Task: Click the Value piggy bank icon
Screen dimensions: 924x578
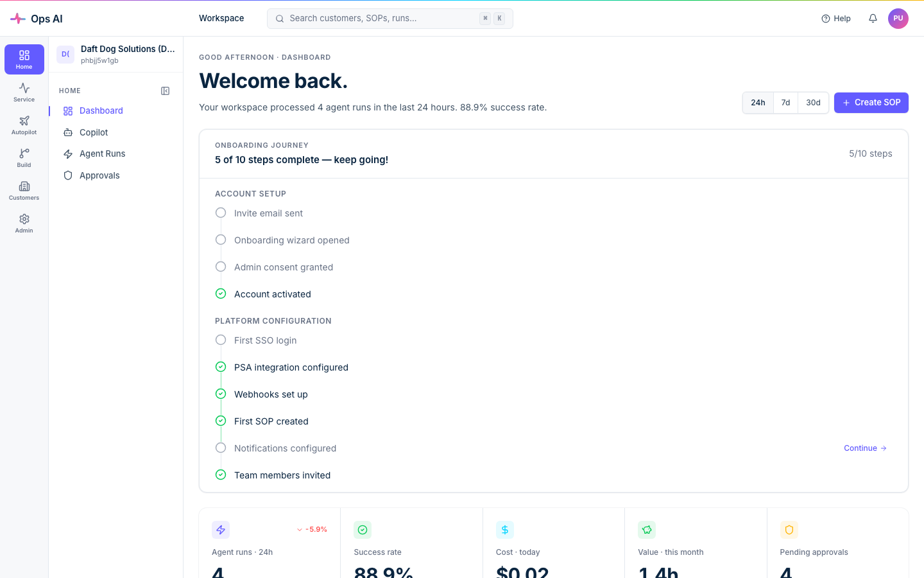Action: click(647, 530)
